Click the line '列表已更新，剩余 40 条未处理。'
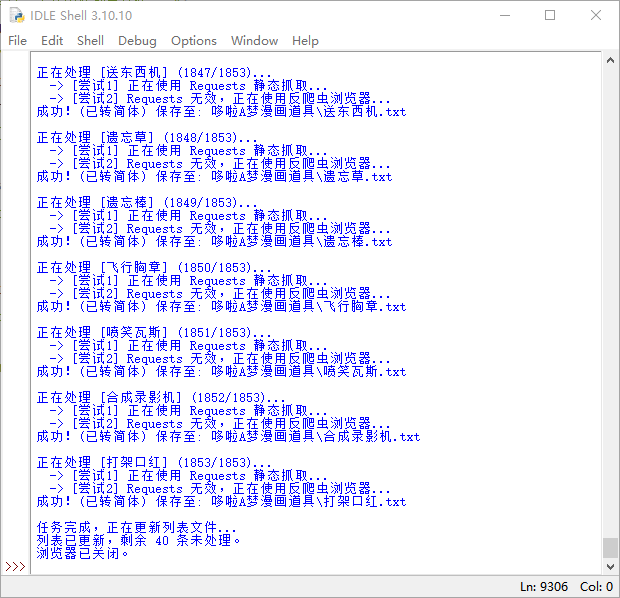Viewport: 620px width, 598px height. click(138, 540)
